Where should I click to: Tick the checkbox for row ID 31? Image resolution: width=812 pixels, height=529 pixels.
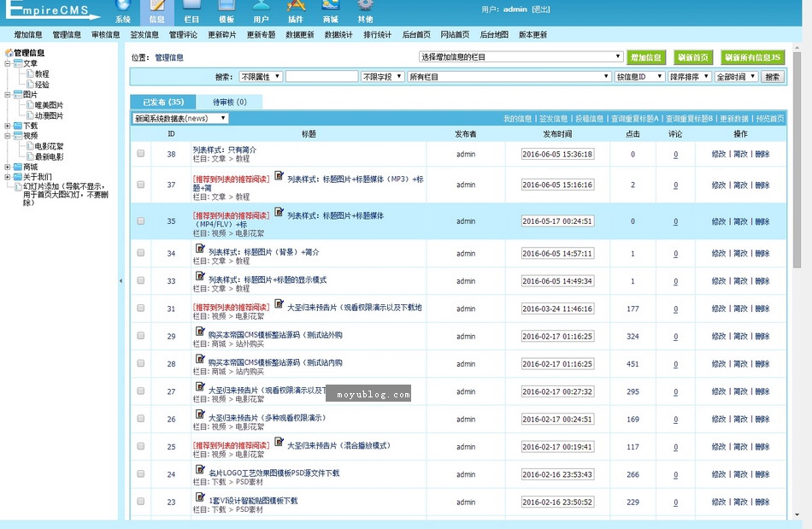pyautogui.click(x=141, y=309)
